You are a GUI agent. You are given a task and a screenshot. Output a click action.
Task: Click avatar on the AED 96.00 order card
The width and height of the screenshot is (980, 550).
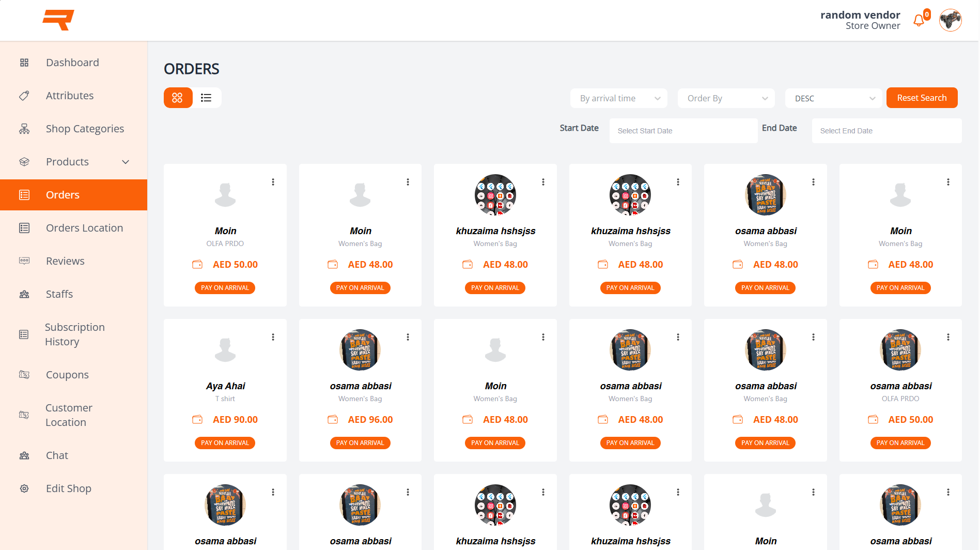click(x=360, y=350)
